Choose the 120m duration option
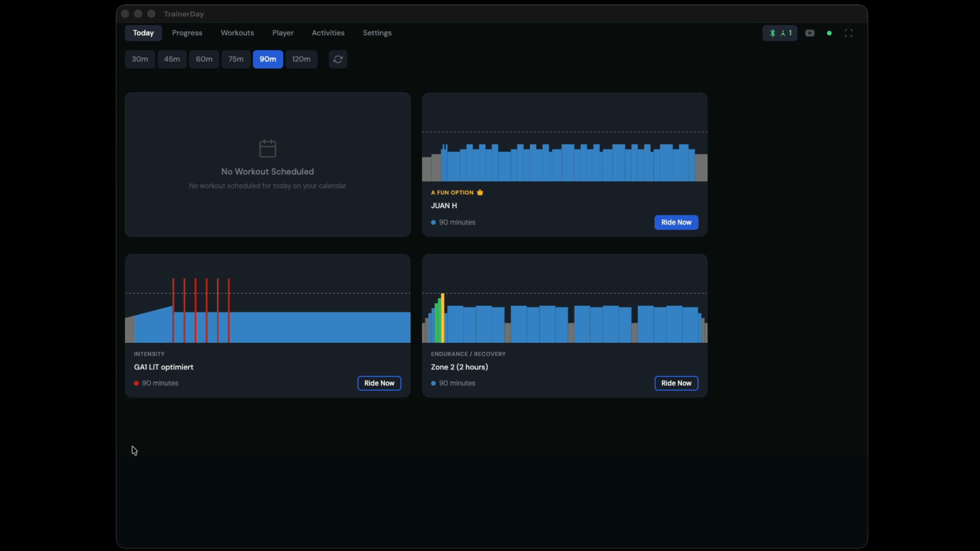Screen dimensions: 980x551 coord(301,59)
